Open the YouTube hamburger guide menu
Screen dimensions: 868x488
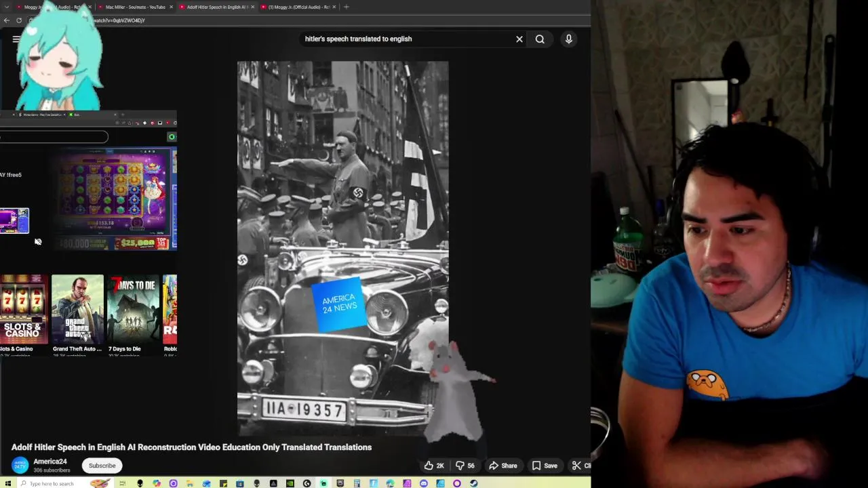click(x=16, y=39)
